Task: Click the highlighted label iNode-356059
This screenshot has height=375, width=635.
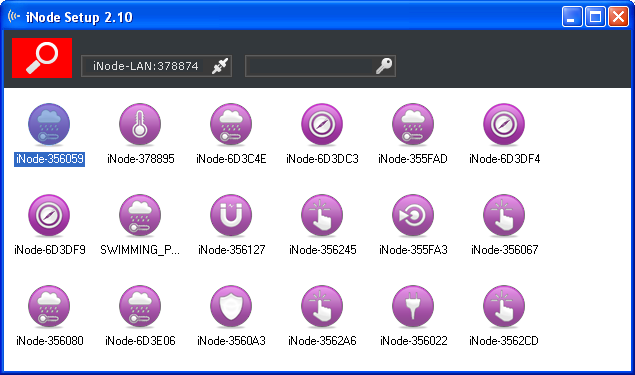Action: (49, 159)
